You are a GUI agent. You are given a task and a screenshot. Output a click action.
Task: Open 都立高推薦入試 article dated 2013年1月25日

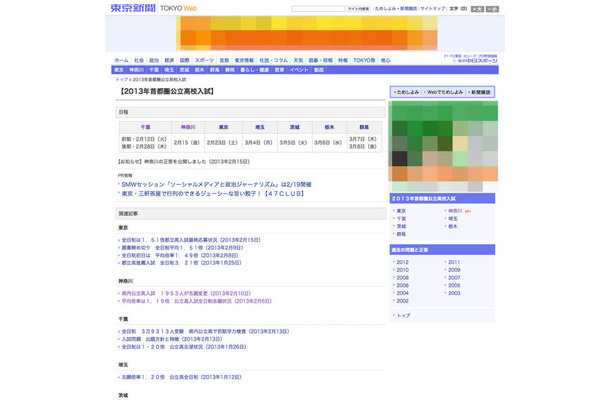pos(181,263)
